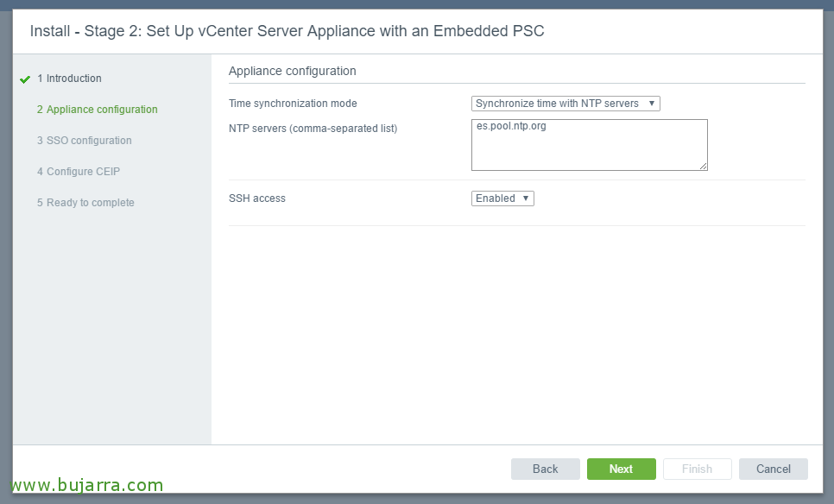This screenshot has width=834, height=504.
Task: Open the Time synchronization mode dropdown
Action: [565, 104]
